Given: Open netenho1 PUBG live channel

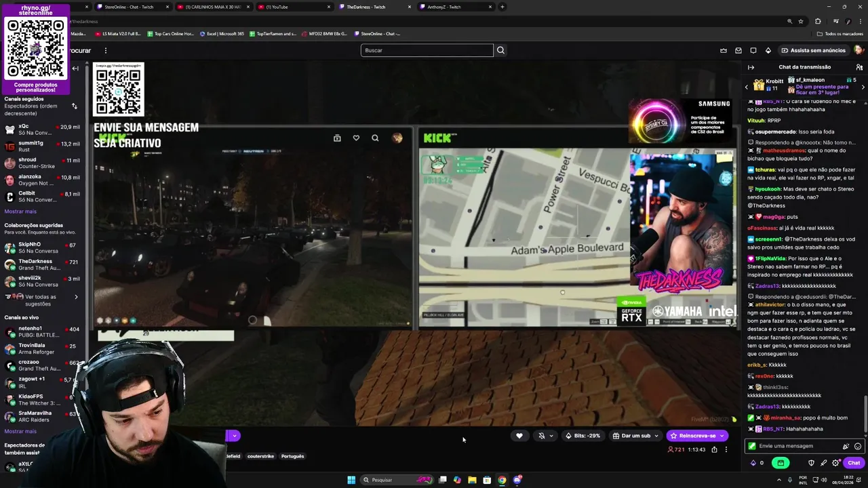Looking at the screenshot, I should [42, 332].
